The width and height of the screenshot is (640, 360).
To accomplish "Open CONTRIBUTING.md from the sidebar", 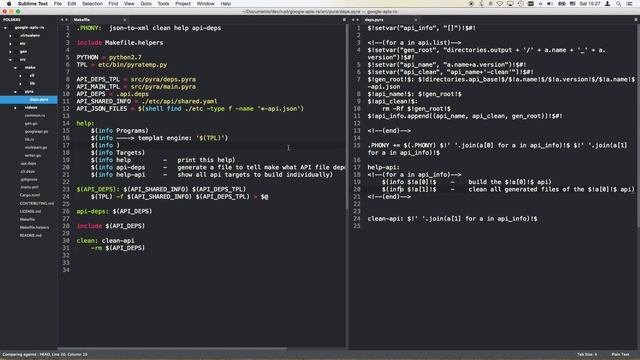I will click(37, 203).
